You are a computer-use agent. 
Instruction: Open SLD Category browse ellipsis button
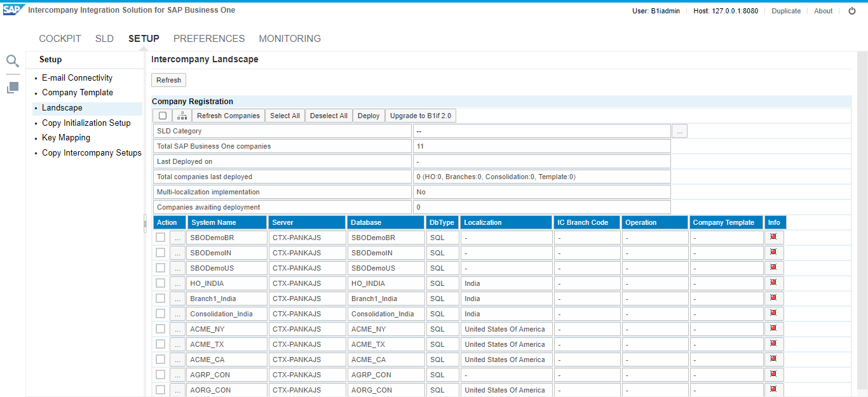tap(679, 131)
